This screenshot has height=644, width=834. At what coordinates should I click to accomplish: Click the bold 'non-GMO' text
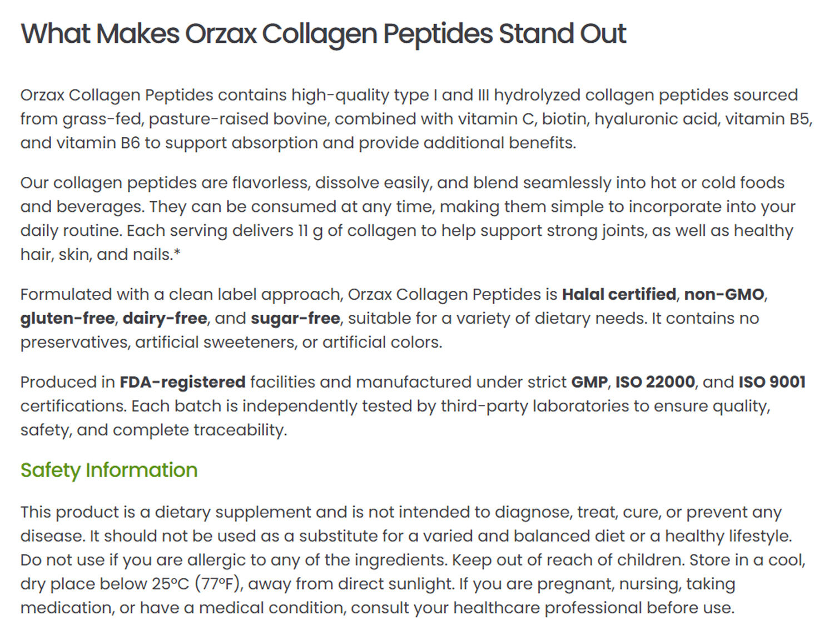724,294
